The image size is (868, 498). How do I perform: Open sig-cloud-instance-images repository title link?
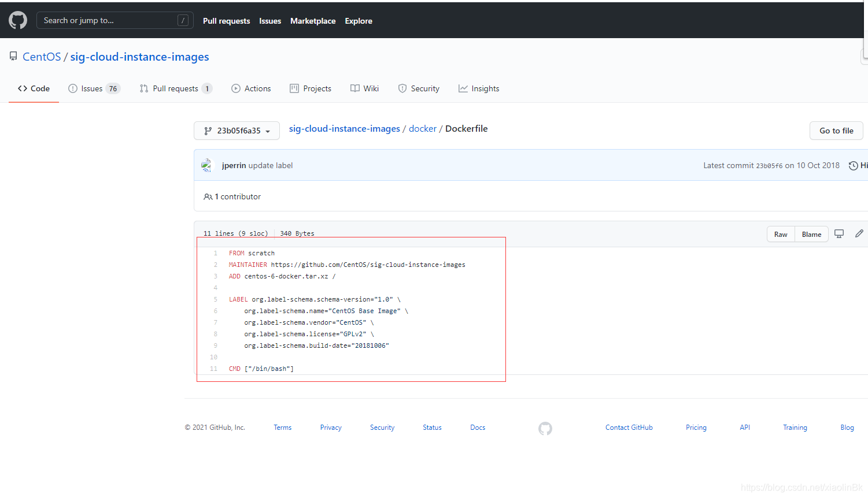pyautogui.click(x=139, y=57)
